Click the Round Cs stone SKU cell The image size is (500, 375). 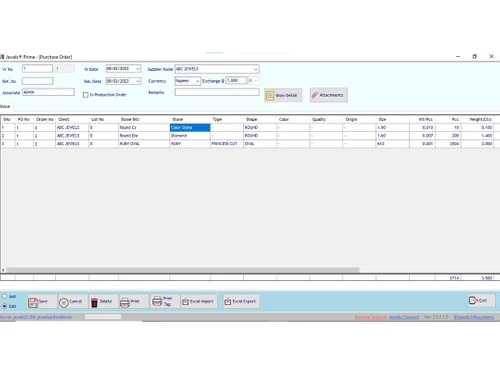144,128
